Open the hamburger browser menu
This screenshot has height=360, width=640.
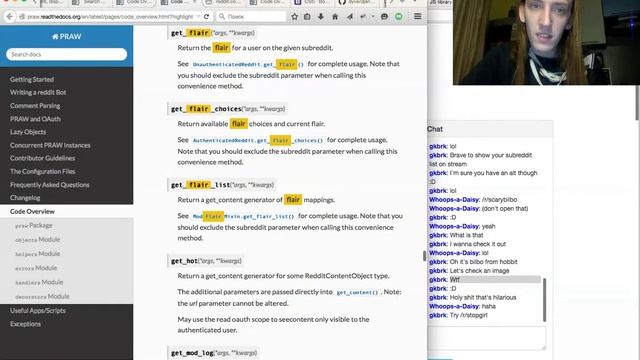click(x=418, y=17)
